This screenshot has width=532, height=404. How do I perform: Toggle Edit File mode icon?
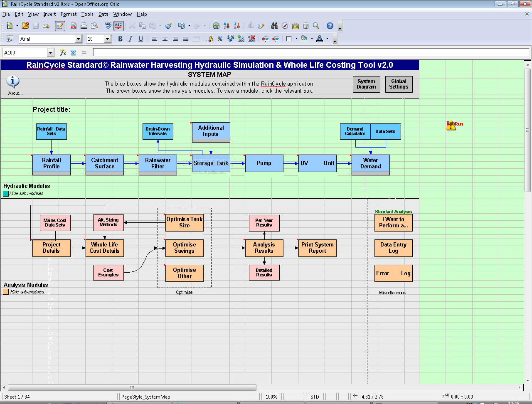(60, 26)
